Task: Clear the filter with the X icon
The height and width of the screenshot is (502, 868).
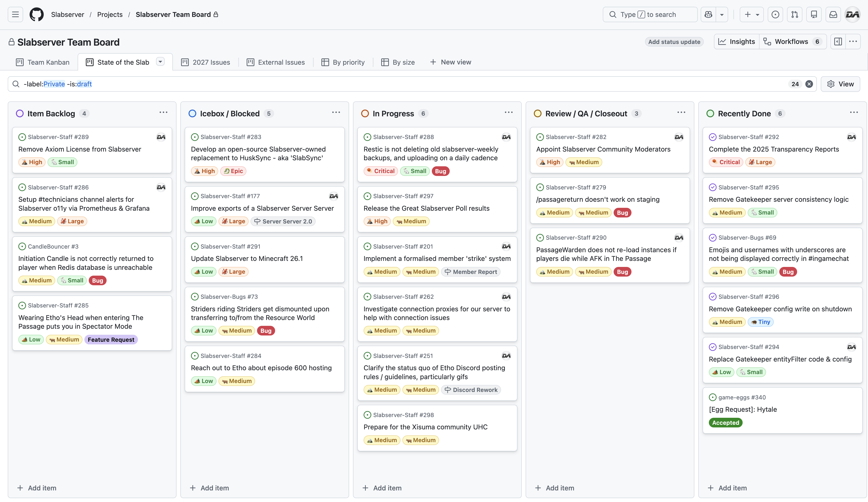Action: [809, 84]
